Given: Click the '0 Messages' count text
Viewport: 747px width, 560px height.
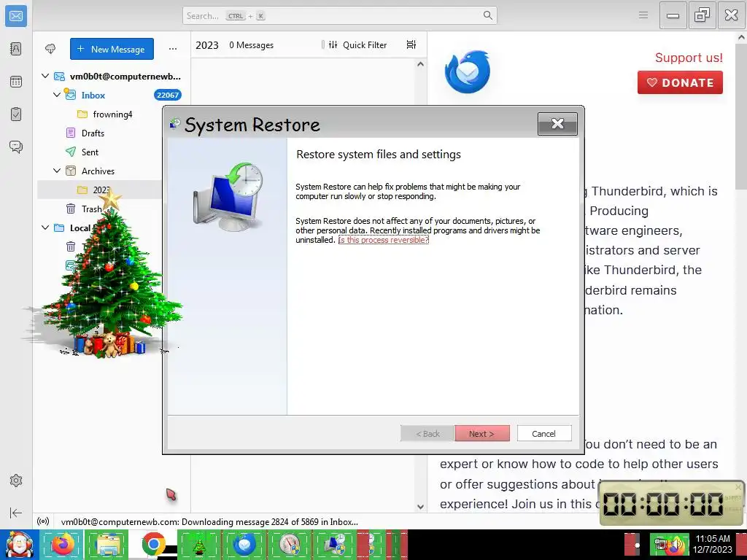Looking at the screenshot, I should [x=252, y=45].
